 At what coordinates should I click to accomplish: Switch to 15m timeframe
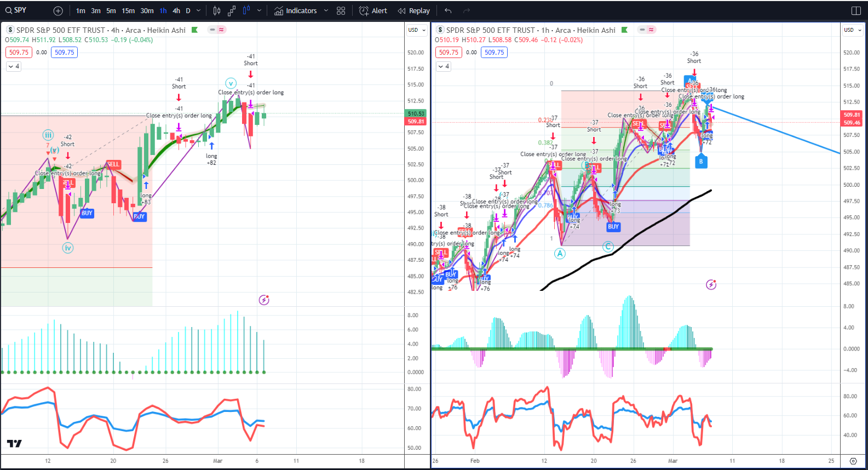point(128,11)
